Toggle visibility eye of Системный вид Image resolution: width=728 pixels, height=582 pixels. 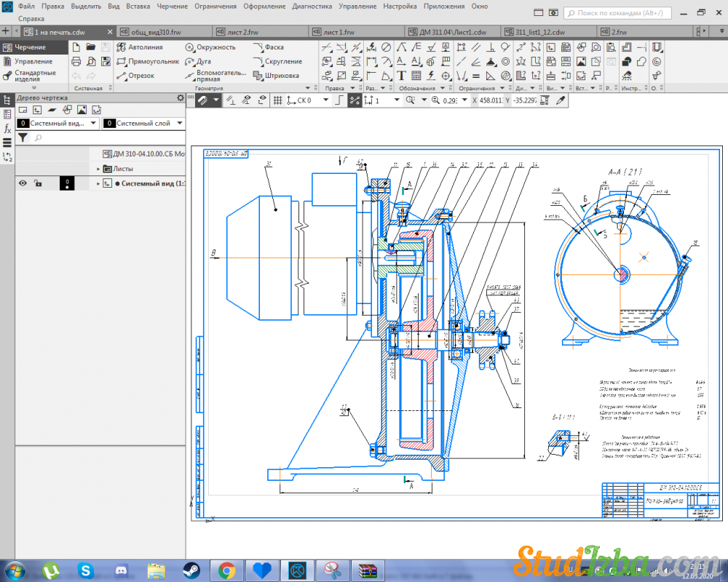point(23,183)
